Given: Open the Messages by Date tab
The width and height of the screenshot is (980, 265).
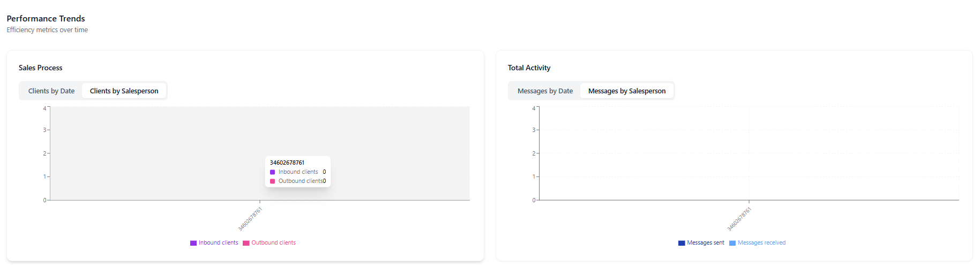Looking at the screenshot, I should [545, 91].
